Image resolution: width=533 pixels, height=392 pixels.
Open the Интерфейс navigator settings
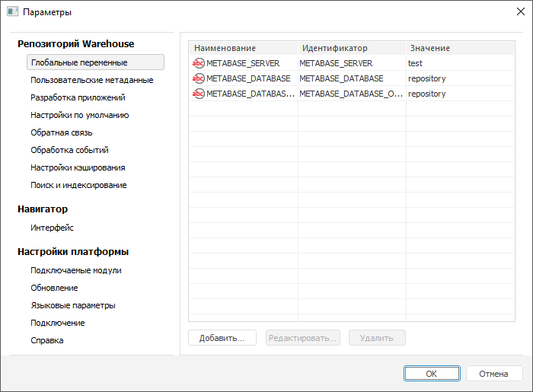tap(52, 228)
